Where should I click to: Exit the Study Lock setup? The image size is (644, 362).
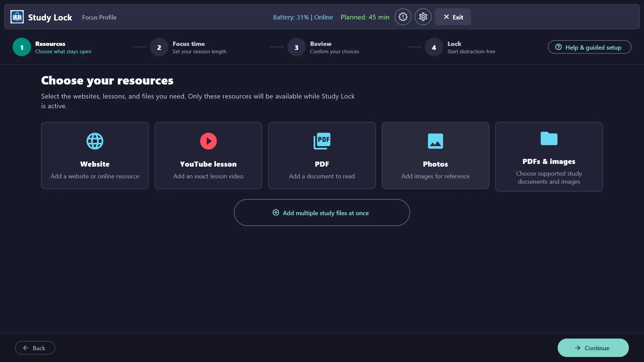point(453,17)
